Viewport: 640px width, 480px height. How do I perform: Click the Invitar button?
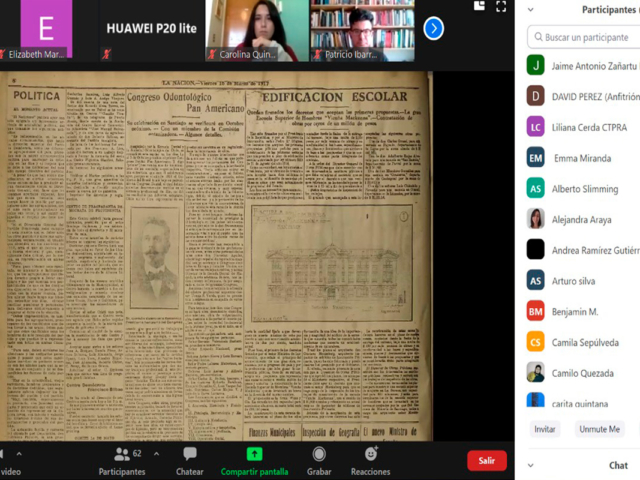pyautogui.click(x=545, y=429)
